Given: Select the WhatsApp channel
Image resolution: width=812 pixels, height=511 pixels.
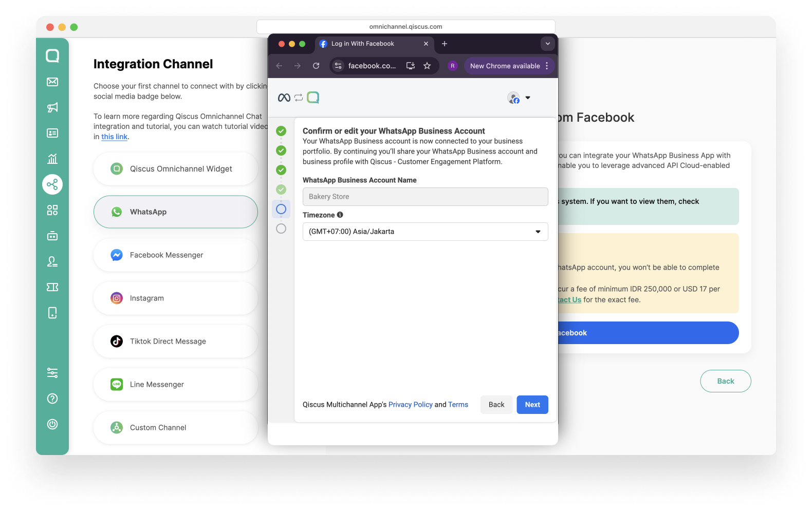Looking at the screenshot, I should pyautogui.click(x=176, y=212).
